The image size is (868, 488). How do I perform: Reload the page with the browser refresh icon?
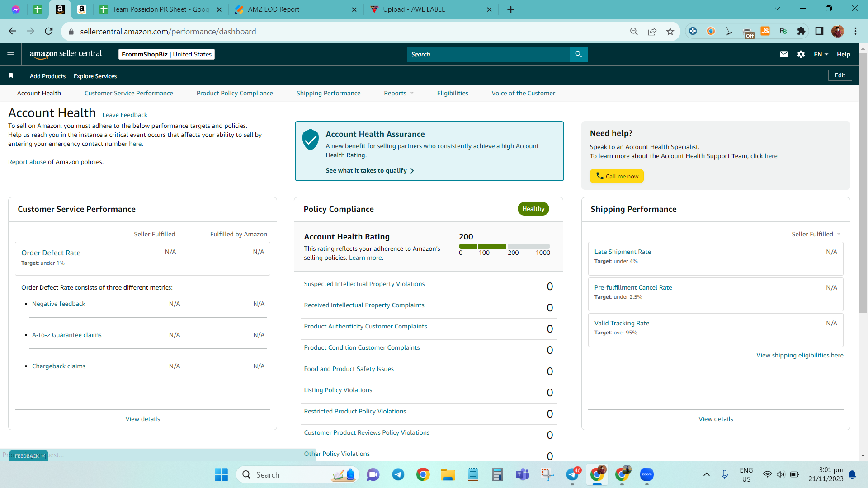pos(49,31)
